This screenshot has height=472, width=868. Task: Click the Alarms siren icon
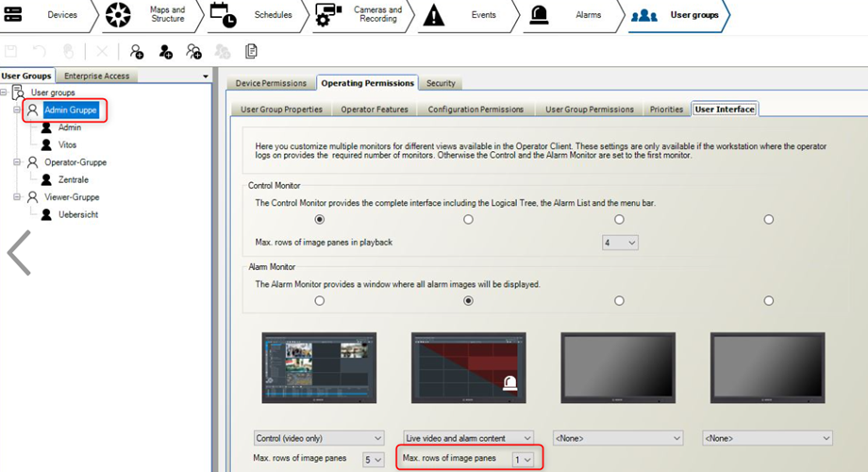pyautogui.click(x=539, y=15)
